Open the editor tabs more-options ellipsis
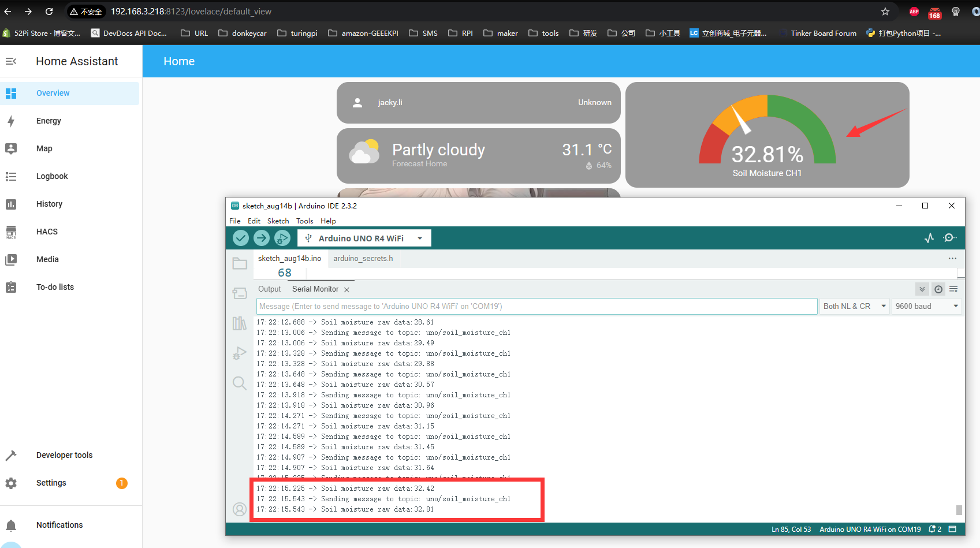This screenshot has height=548, width=980. click(952, 258)
